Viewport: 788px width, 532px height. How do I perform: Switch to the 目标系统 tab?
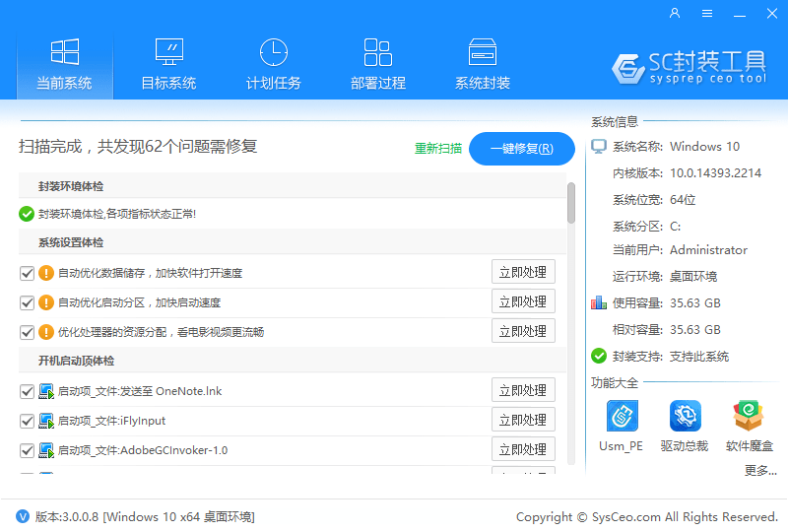pyautogui.click(x=168, y=65)
